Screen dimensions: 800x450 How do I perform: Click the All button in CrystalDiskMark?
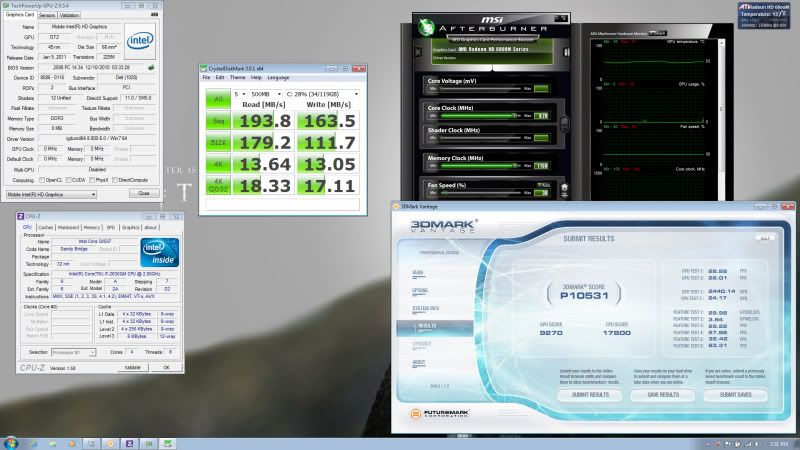[218, 99]
